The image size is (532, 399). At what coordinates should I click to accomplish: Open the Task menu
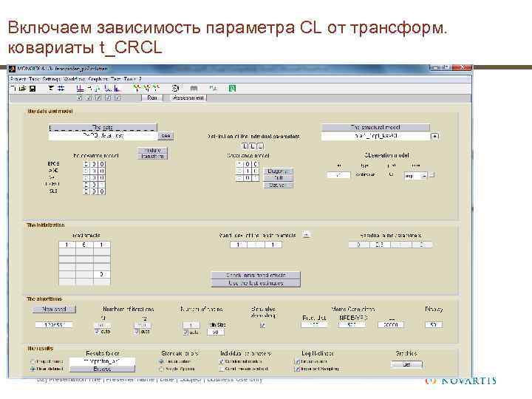(34, 79)
